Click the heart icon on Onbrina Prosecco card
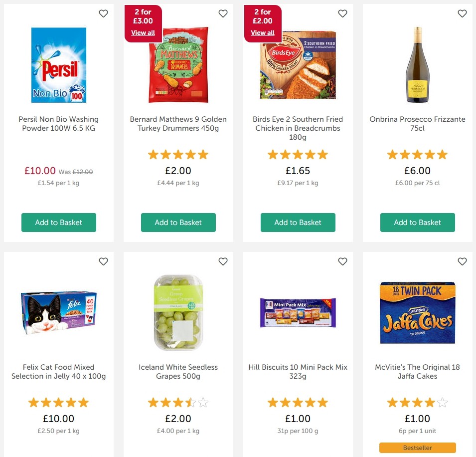The image size is (476, 457). click(462, 13)
